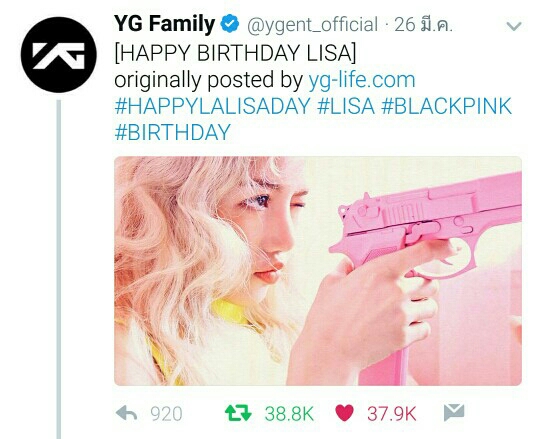Viewport: 540px width, 439px height.
Task: Click the YG Family profile avatar
Action: click(59, 55)
